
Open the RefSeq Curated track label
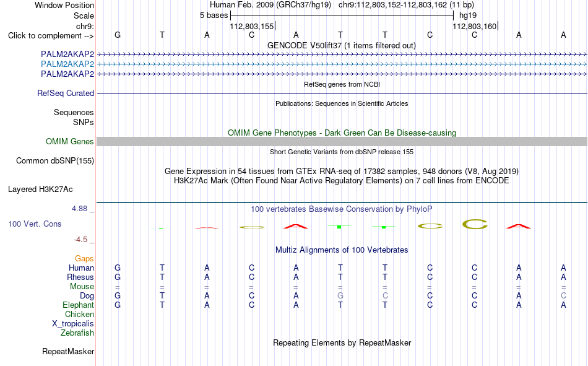click(x=66, y=93)
